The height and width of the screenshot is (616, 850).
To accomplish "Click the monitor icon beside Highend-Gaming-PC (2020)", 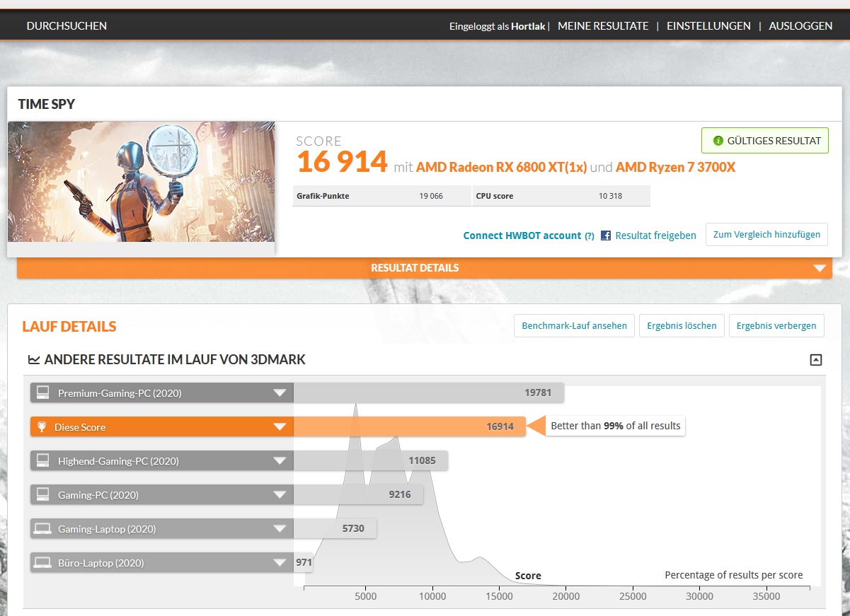I will (x=42, y=460).
